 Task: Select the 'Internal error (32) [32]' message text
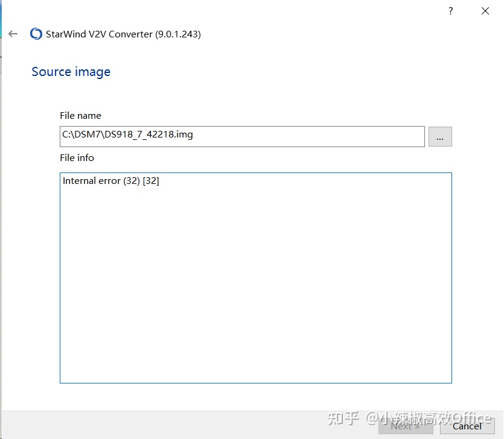[111, 181]
